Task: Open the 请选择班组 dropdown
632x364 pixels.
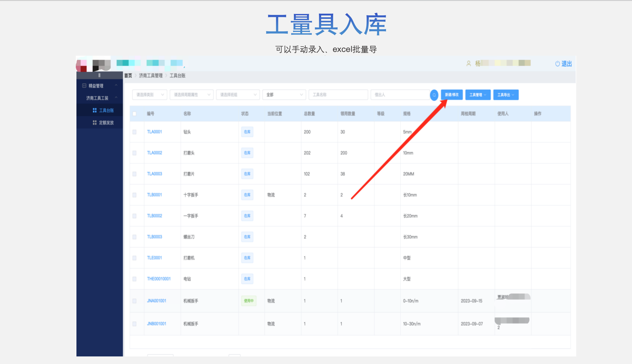Action: coord(238,95)
